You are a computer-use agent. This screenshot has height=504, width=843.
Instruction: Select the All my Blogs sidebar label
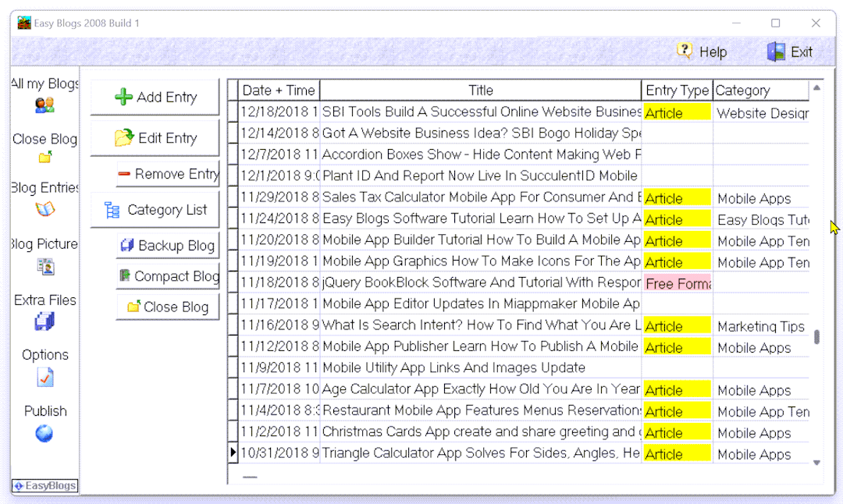44,83
